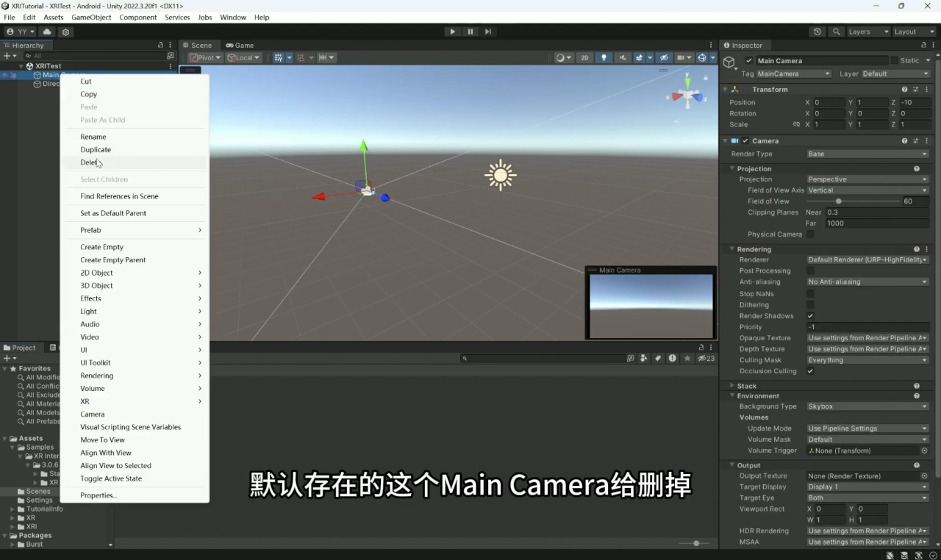
Task: Toggle the Occlusion Culling checkbox
Action: (810, 371)
